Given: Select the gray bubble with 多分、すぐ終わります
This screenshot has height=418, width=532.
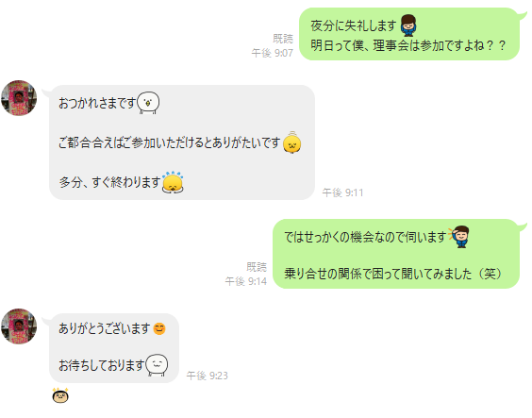Looking at the screenshot, I should pos(182,142).
